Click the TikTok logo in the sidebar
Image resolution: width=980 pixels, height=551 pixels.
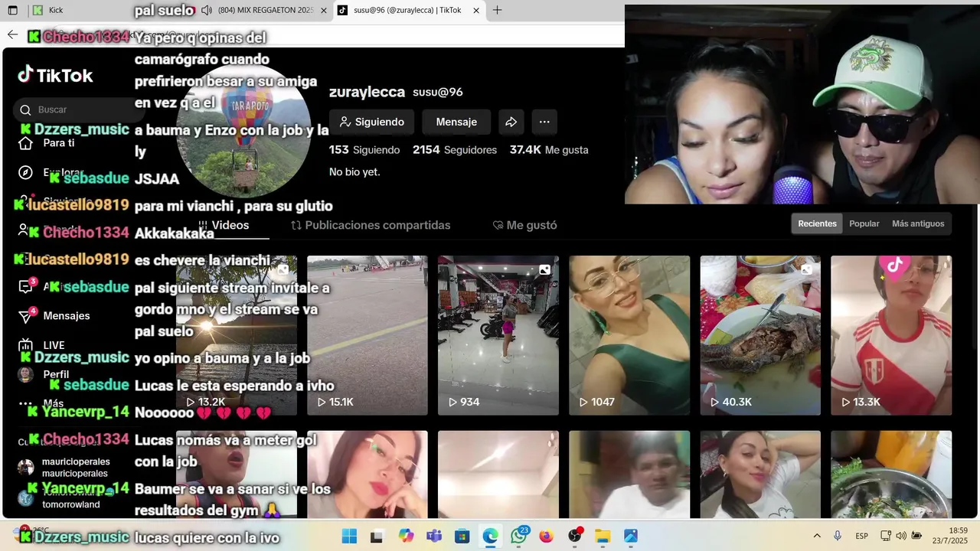[x=55, y=75]
